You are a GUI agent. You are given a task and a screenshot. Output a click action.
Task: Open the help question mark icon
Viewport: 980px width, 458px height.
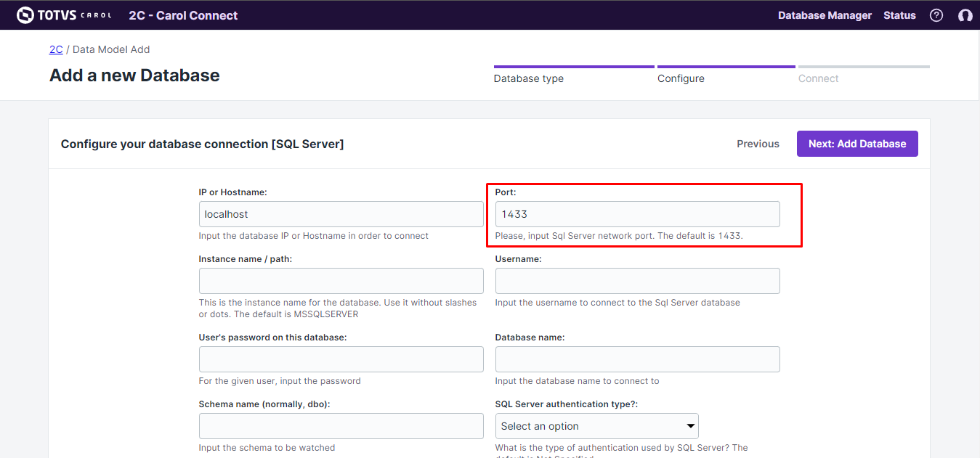(936, 15)
